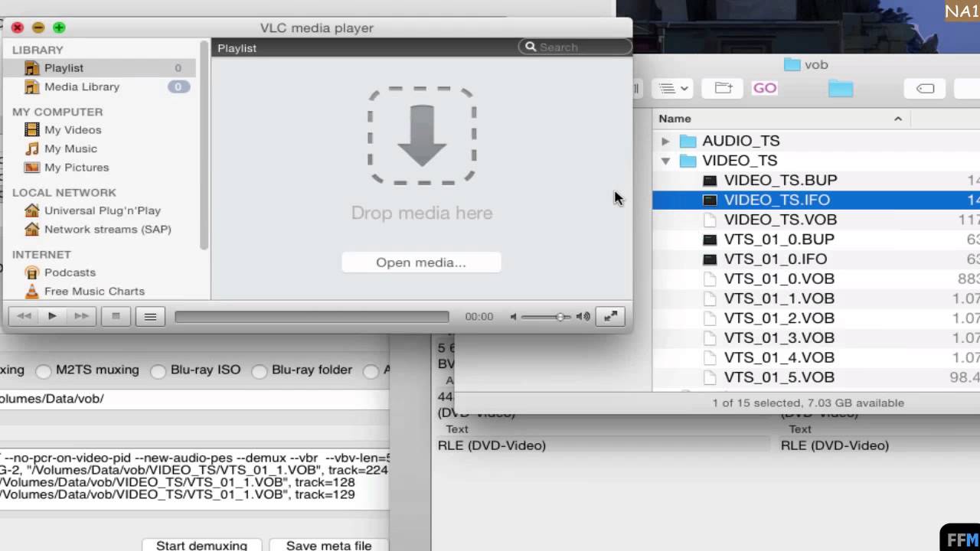Toggle sort order arrow in Name column
The height and width of the screenshot is (551, 980).
click(x=898, y=119)
